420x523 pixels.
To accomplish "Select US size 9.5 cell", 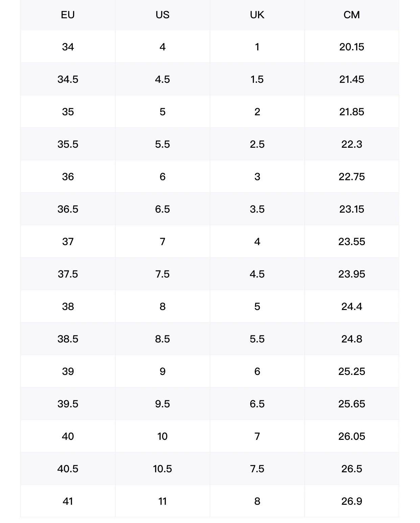I will point(162,404).
